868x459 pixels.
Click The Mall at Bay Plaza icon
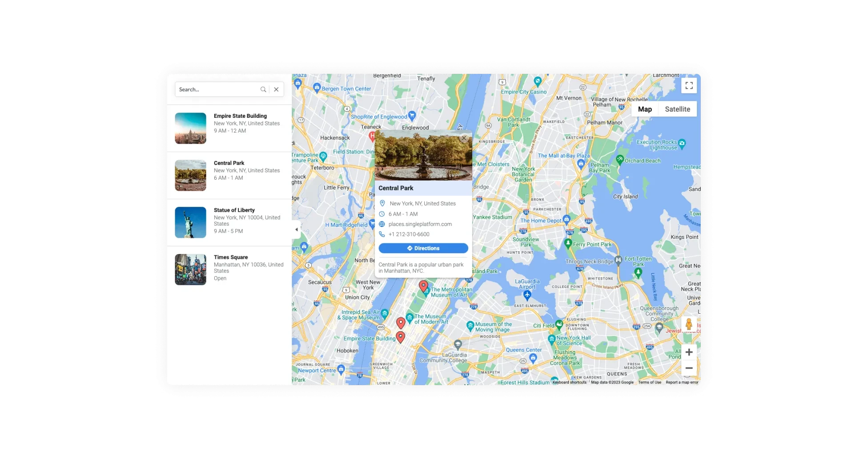581,163
